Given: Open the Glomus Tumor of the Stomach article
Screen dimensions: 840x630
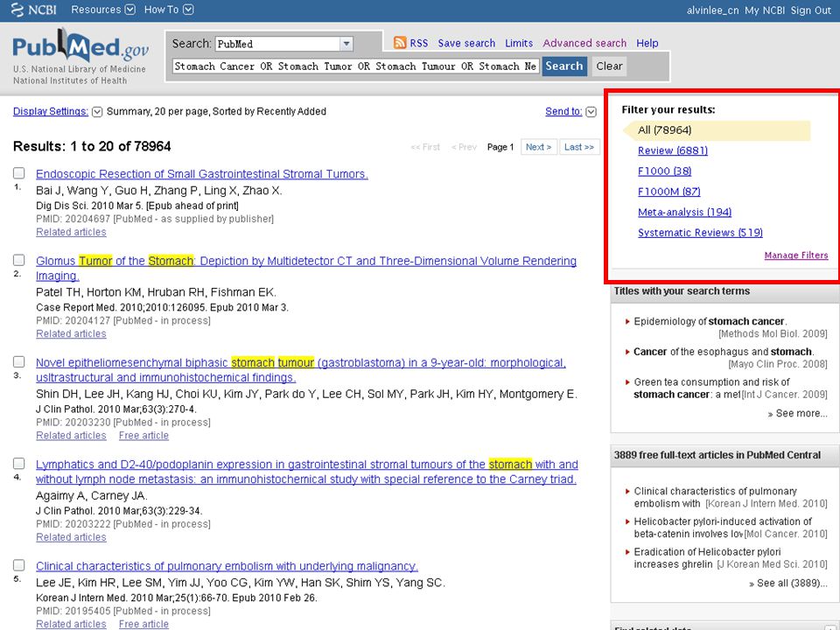Looking at the screenshot, I should 306,268.
